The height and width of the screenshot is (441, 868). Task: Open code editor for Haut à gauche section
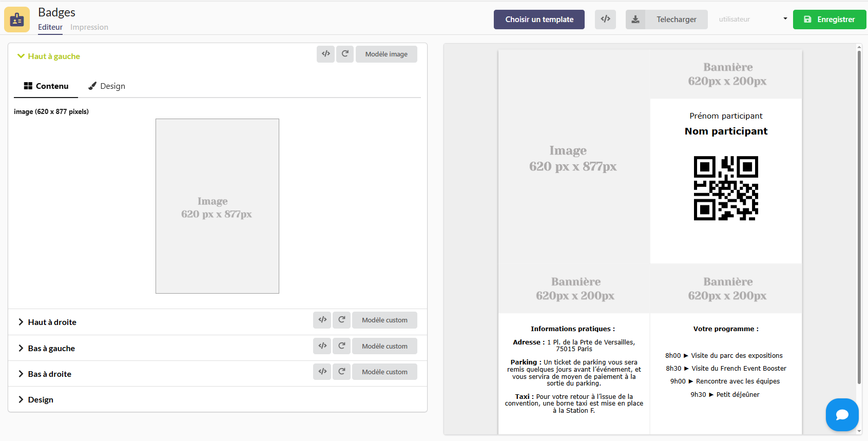coord(325,54)
